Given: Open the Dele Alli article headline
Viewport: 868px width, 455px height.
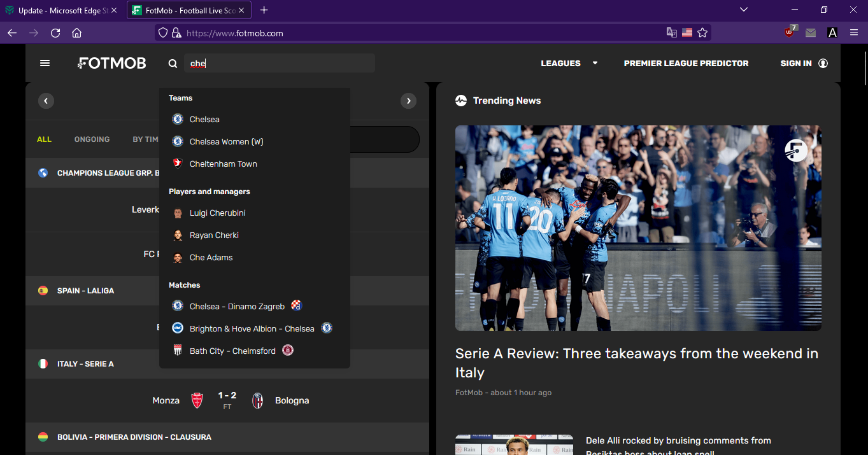Looking at the screenshot, I should coord(678,447).
